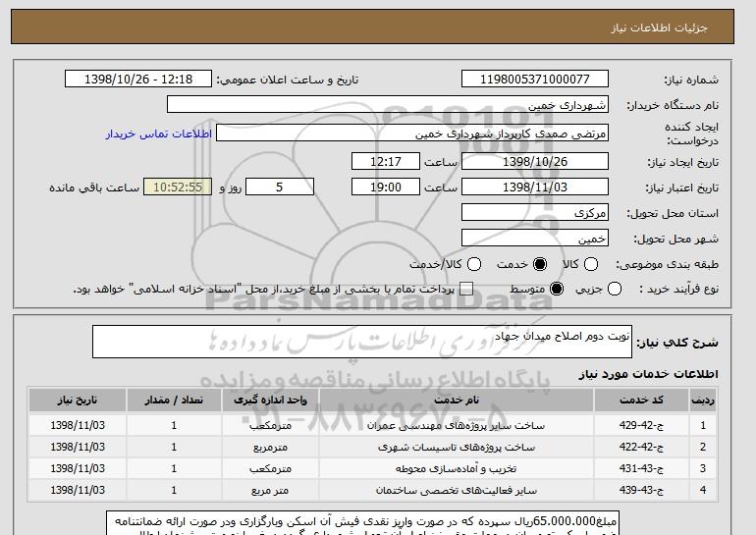The image size is (756, 535).
Task: Click the جزئیات اطلاعات نیاز header title
Action: (659, 27)
